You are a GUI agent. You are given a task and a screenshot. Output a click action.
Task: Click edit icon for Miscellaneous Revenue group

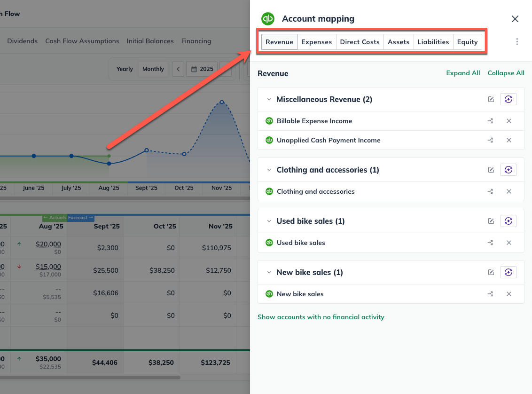coord(491,99)
